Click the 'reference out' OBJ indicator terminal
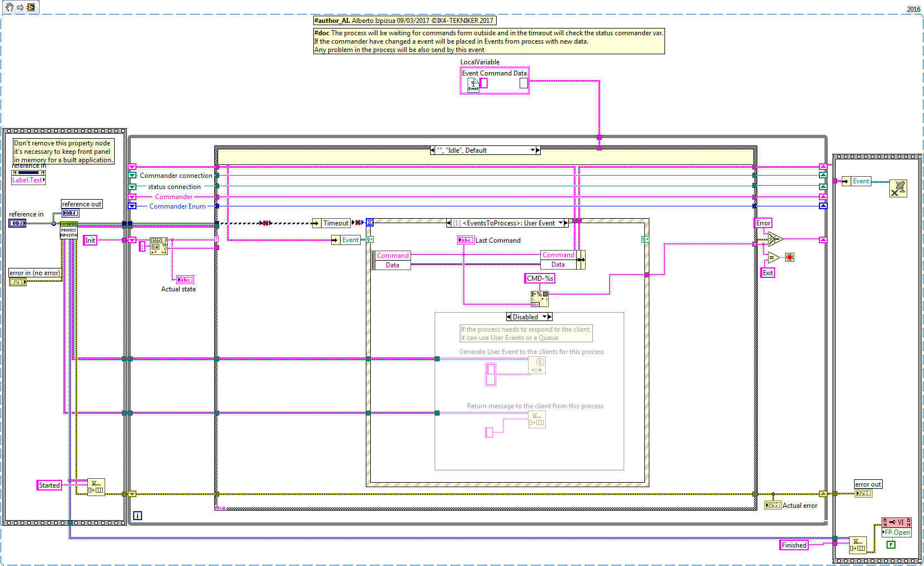 [x=70, y=213]
